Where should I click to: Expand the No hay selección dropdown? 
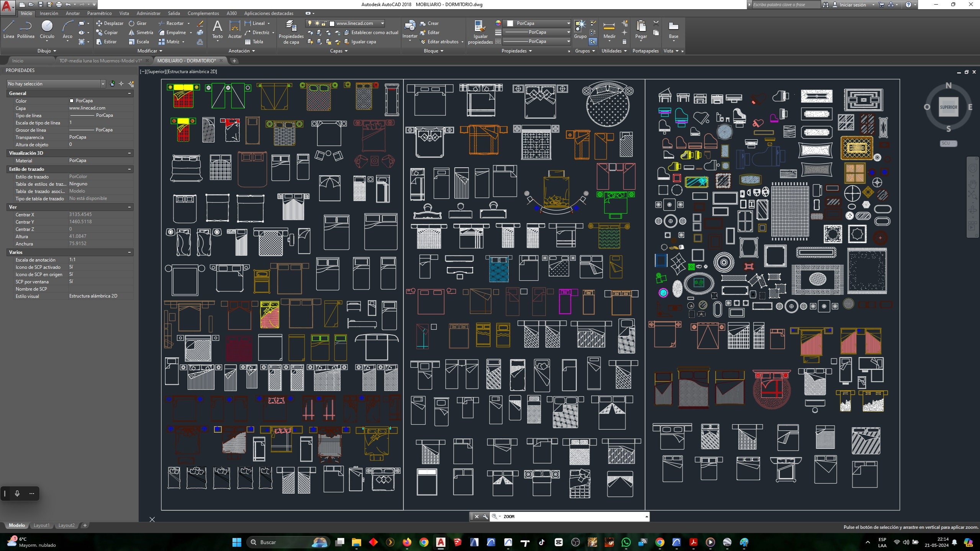point(103,83)
